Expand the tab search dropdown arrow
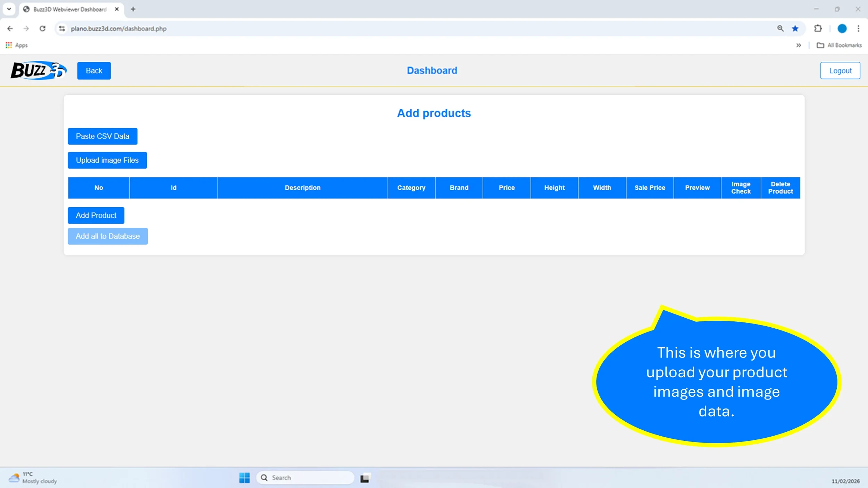Image resolution: width=868 pixels, height=488 pixels. coord(9,9)
